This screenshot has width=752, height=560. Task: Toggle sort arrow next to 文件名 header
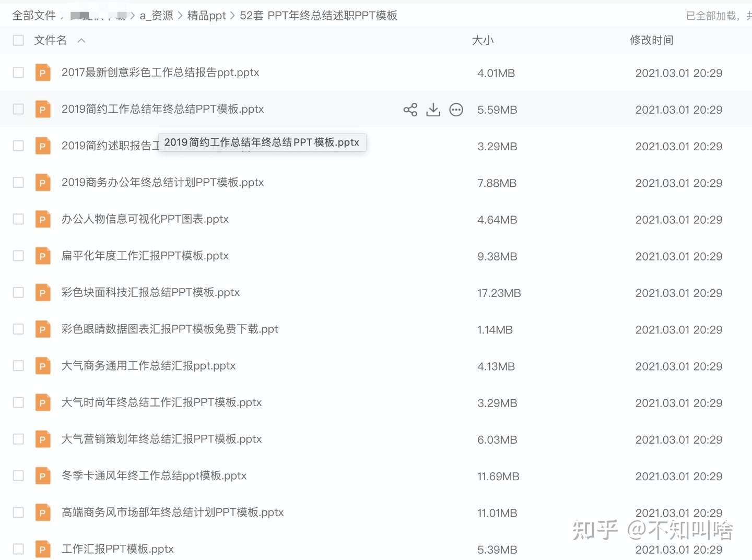click(81, 40)
